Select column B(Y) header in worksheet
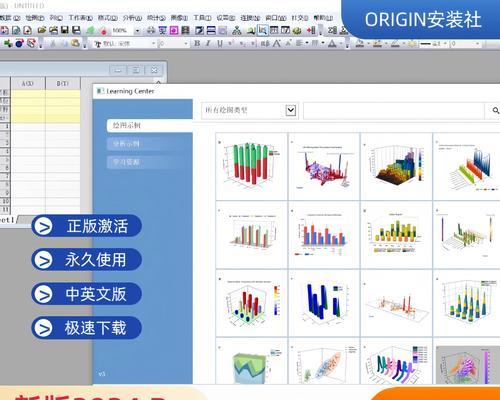The image size is (500, 400). point(62,83)
